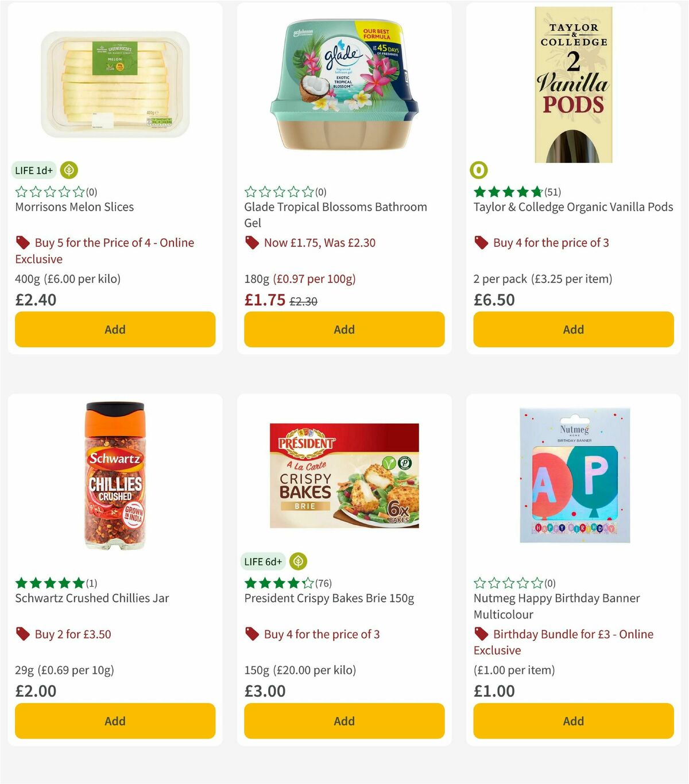Click the red tag icon on the vanilla pods multibuy offer

481,243
